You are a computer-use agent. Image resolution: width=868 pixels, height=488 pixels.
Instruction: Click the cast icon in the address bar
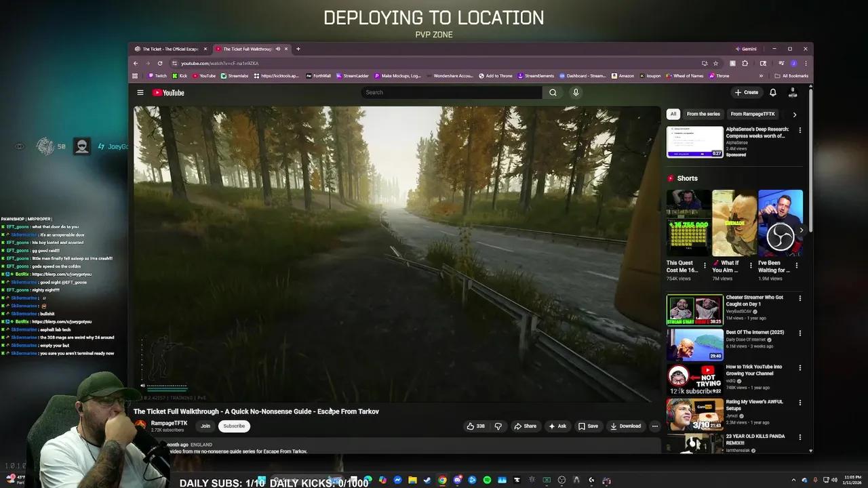[x=705, y=63]
